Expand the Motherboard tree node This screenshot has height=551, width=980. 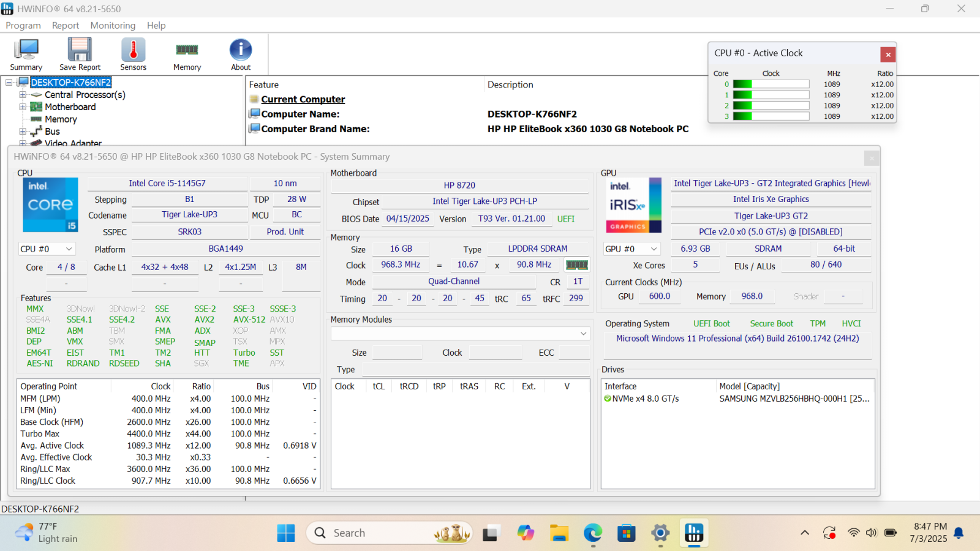coord(23,107)
